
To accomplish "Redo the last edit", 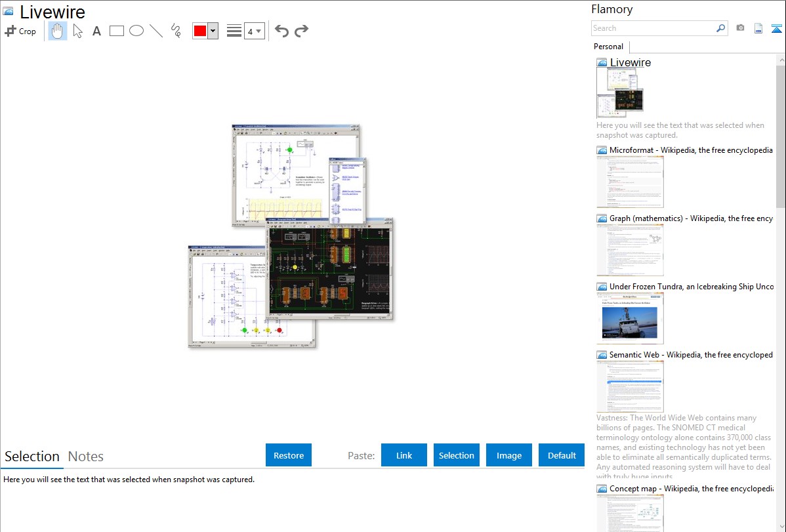I will coord(301,31).
